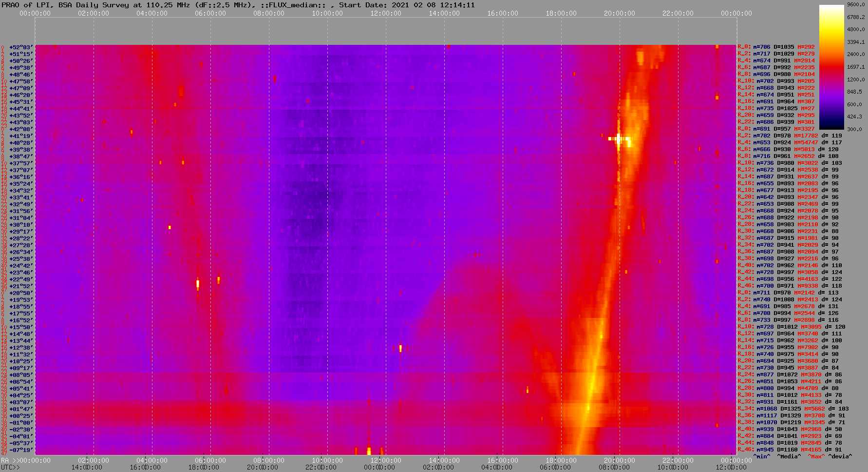This screenshot has height=472, width=868.
Task: Click the 4800.0 color scale value
Action: (x=856, y=29)
